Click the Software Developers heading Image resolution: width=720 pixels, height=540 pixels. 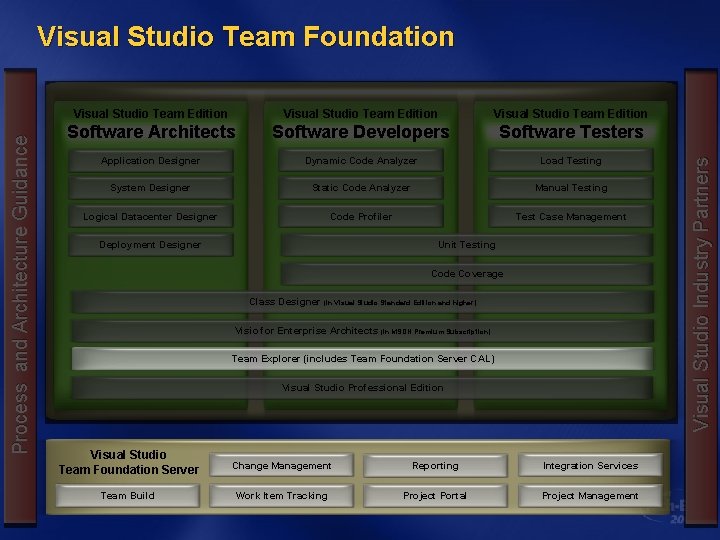point(361,132)
